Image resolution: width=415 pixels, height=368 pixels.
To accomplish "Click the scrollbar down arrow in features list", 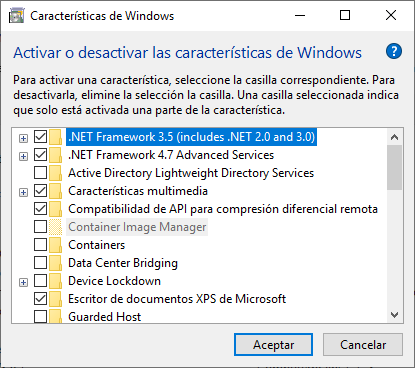I will (395, 315).
